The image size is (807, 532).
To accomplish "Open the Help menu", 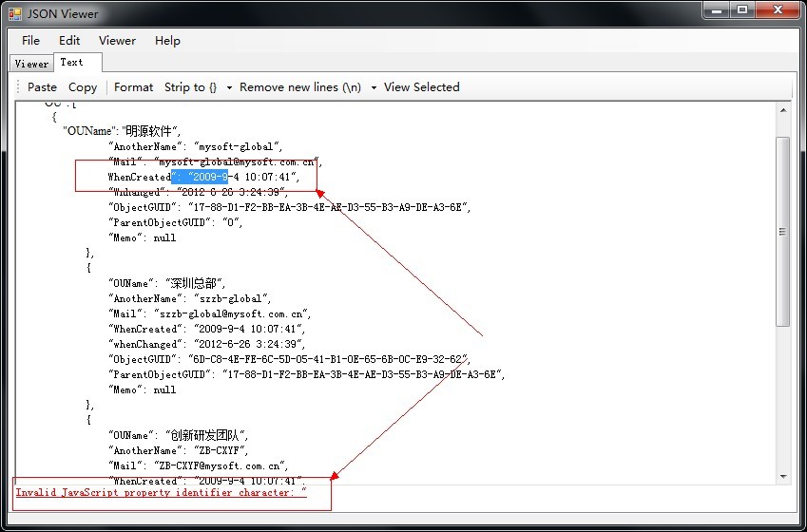I will pyautogui.click(x=167, y=41).
